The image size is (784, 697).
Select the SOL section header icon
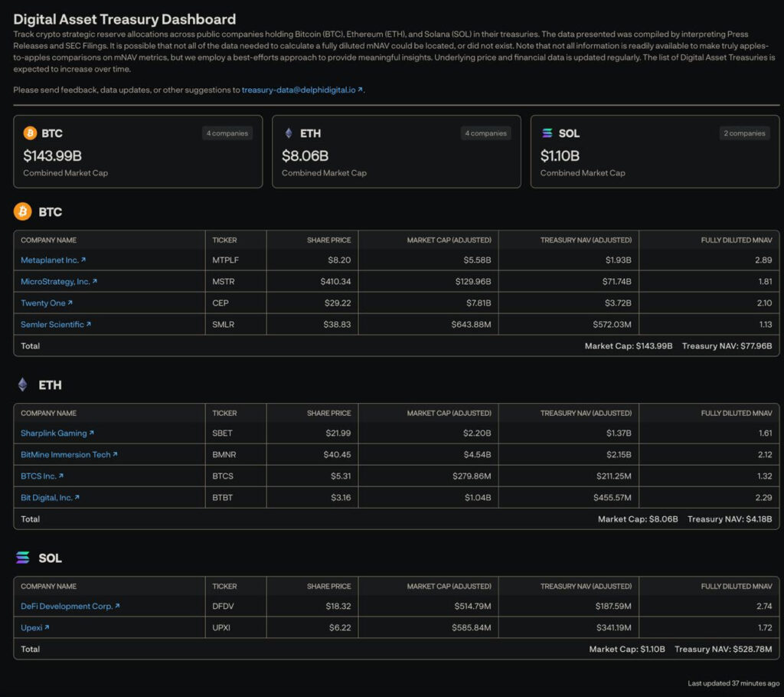[21, 558]
